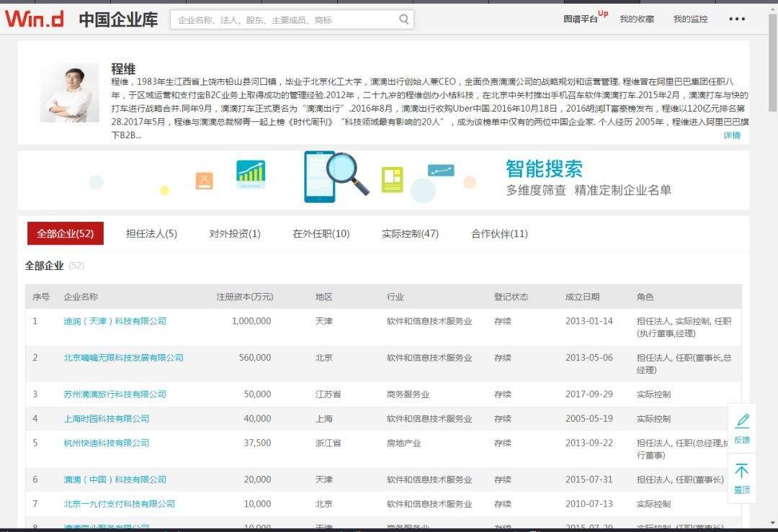Screen dimensions: 778x532
Task: Click the Wind logo
Action: (x=35, y=19)
